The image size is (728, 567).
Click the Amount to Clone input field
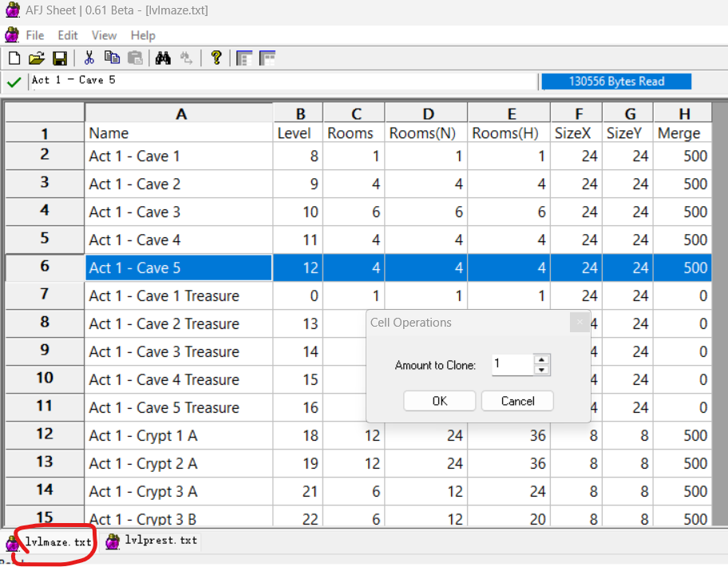pyautogui.click(x=512, y=365)
